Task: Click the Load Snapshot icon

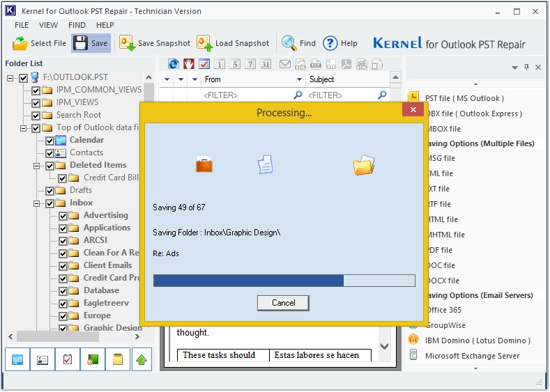Action: pos(204,43)
